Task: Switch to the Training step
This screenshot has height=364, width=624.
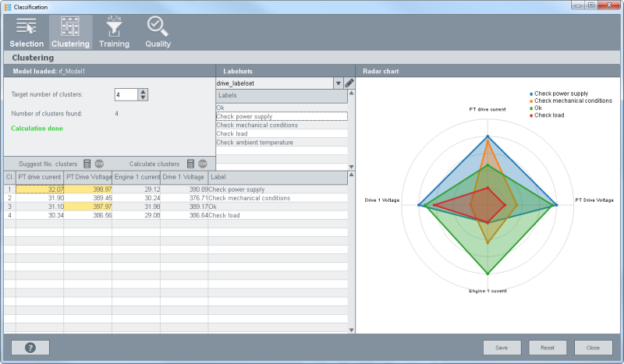Action: [114, 32]
